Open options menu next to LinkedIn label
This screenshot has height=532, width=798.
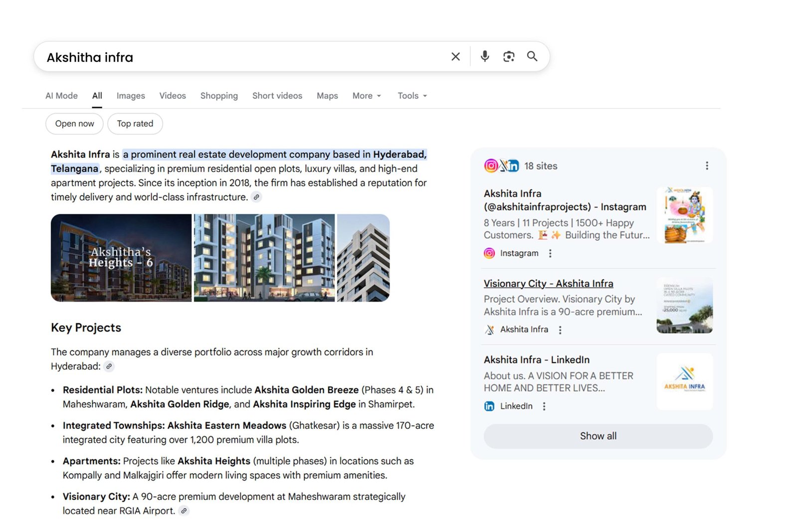coord(544,406)
